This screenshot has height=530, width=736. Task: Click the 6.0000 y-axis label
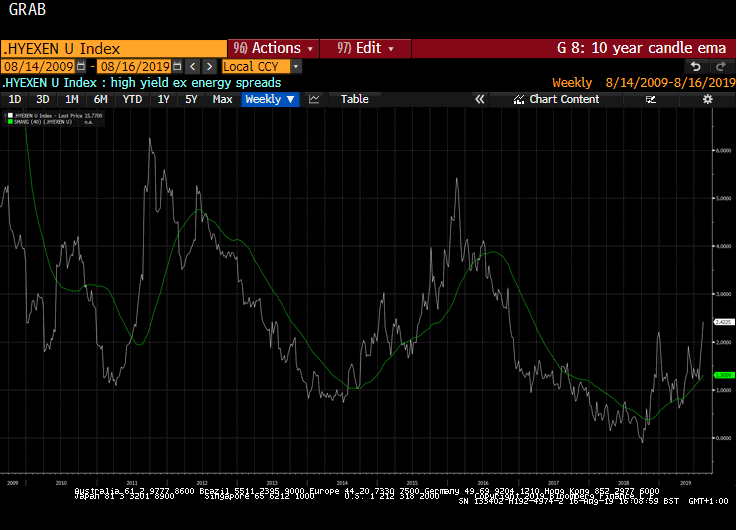pos(723,151)
